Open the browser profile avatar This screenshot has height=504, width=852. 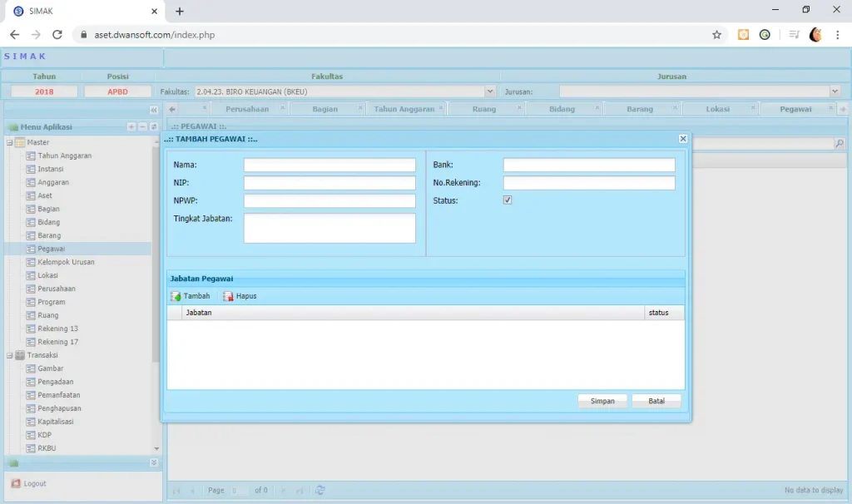coord(815,35)
